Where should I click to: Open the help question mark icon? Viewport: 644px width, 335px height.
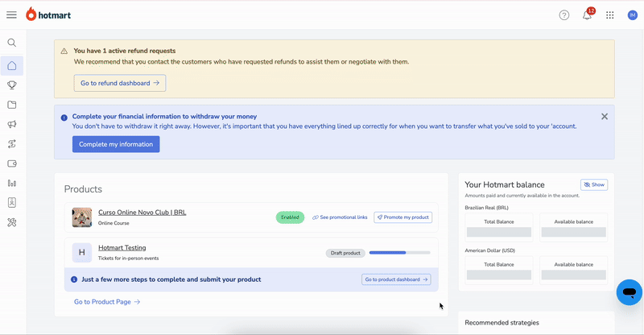pos(564,15)
